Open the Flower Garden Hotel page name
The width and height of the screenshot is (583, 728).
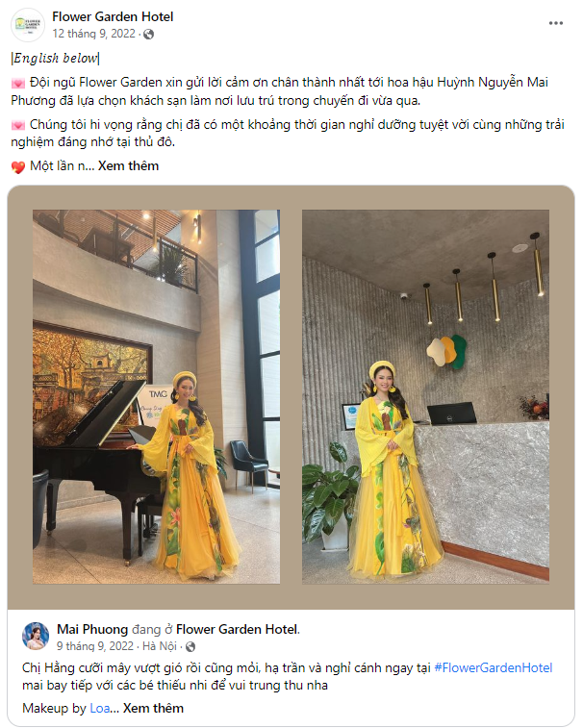pos(113,16)
